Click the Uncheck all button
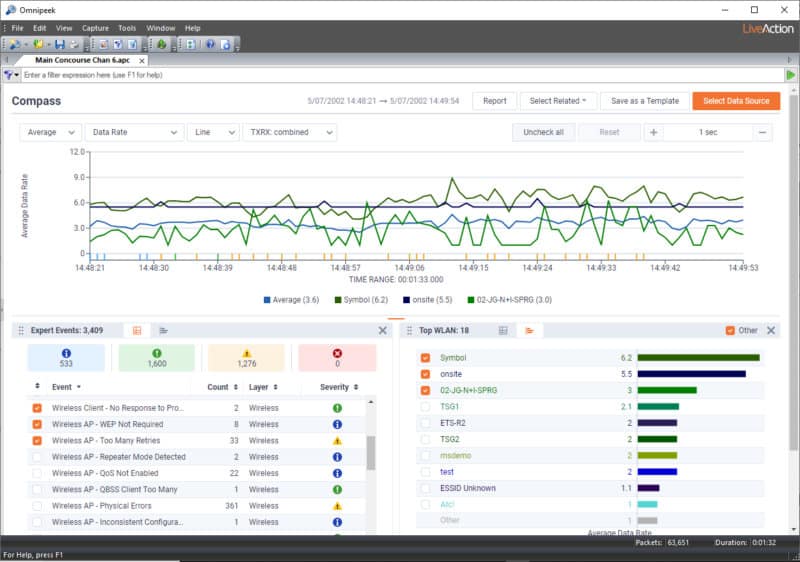This screenshot has width=800, height=562. point(543,132)
